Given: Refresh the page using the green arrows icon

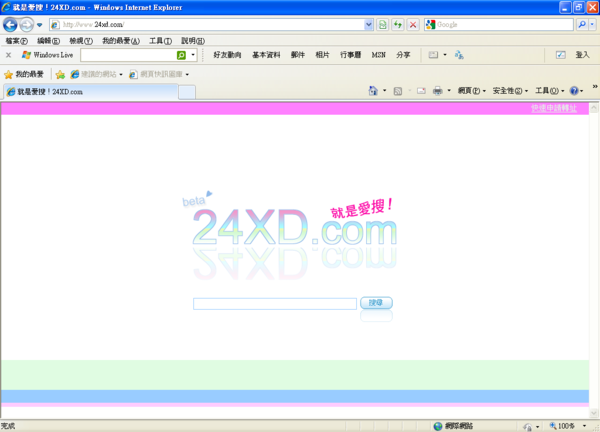Looking at the screenshot, I should (x=398, y=24).
